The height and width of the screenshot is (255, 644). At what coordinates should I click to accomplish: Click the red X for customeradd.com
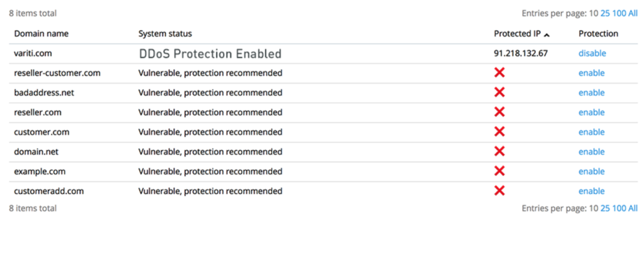pos(499,191)
